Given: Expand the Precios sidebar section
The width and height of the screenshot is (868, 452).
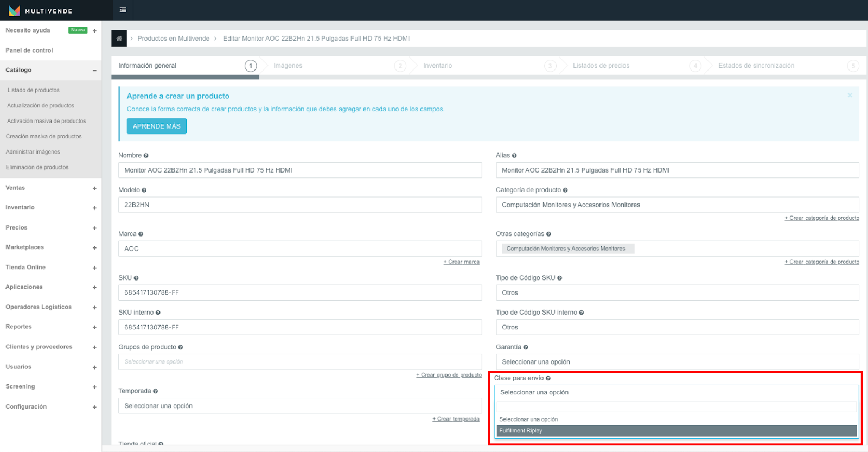Looking at the screenshot, I should click(x=94, y=228).
